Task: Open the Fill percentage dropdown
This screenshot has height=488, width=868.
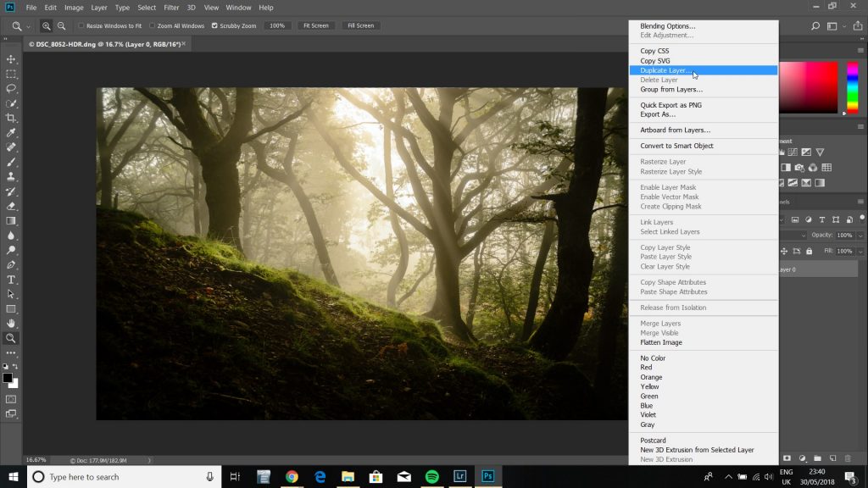Action: tap(860, 251)
